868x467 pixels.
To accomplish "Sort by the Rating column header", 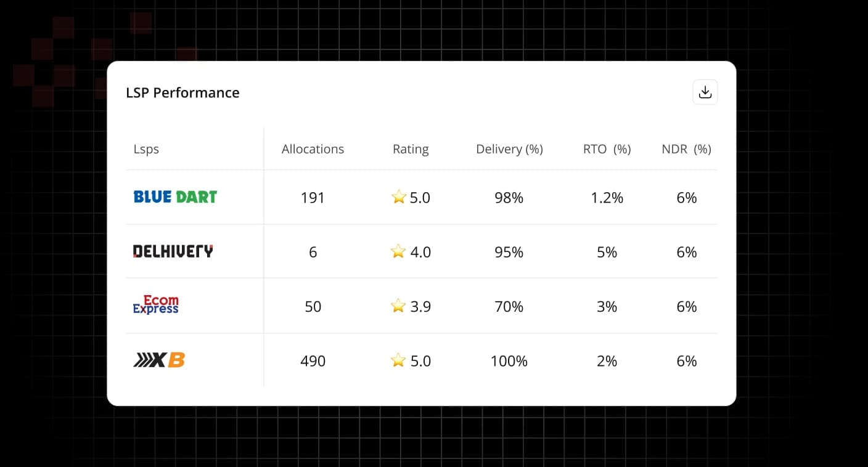I will click(x=411, y=149).
